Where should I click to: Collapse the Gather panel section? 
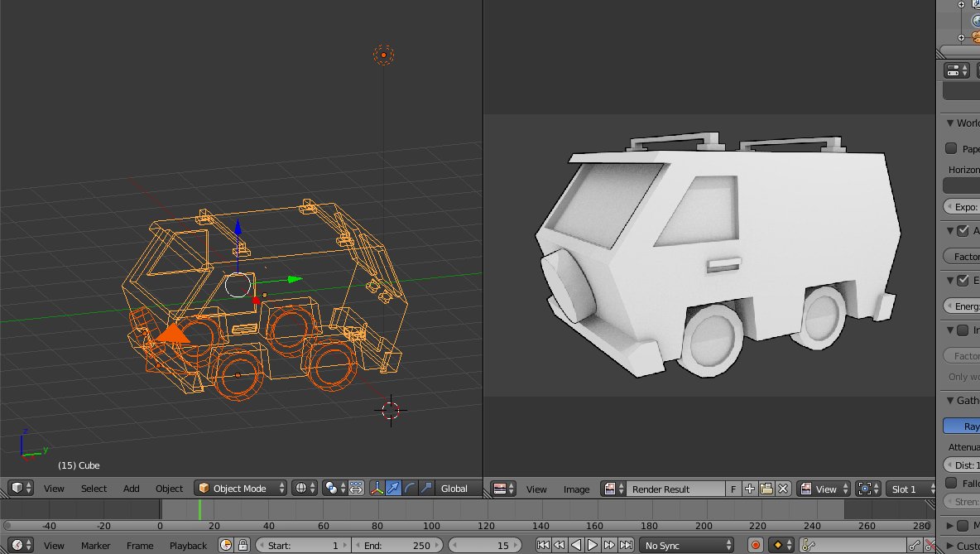pos(949,400)
